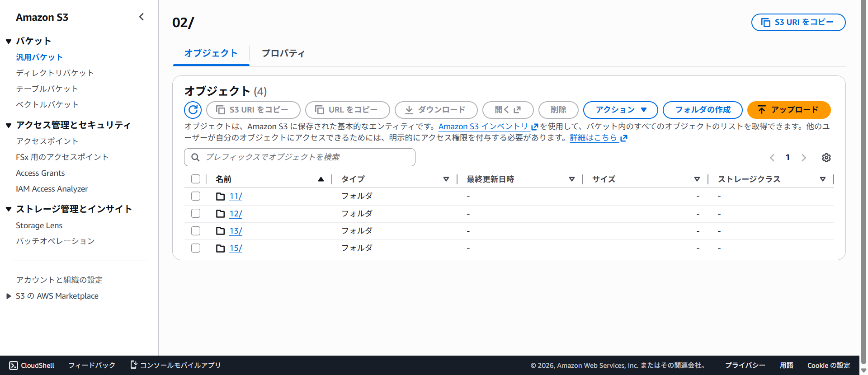Open folder link 15/
This screenshot has width=868, height=375.
pos(236,248)
